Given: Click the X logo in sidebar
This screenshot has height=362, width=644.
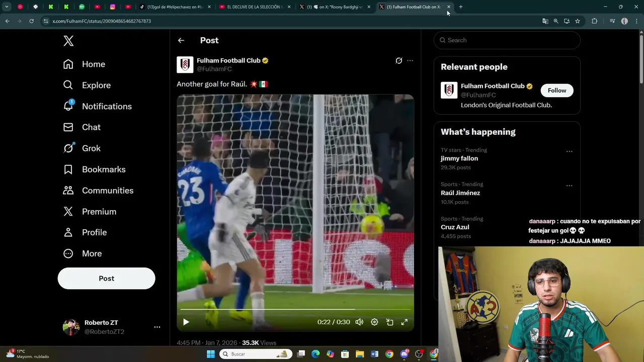Looking at the screenshot, I should (68, 41).
